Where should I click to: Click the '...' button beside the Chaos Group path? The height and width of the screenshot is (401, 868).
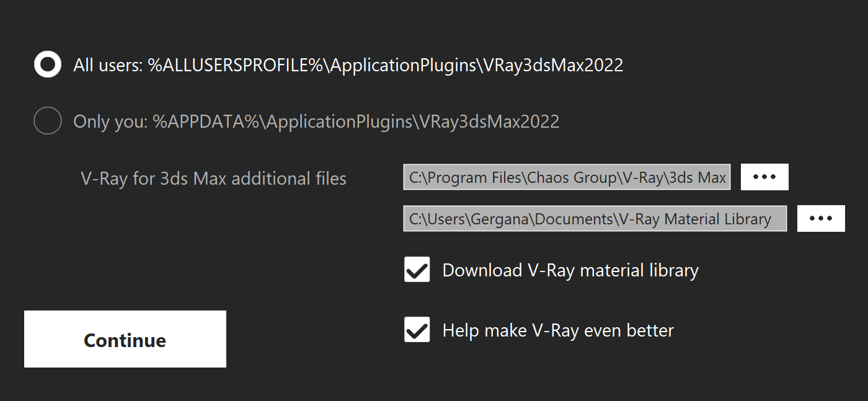764,177
